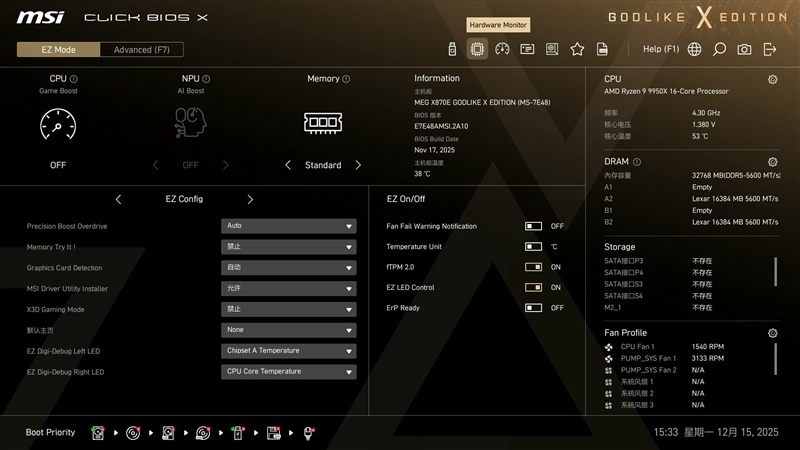Viewport: 800px width, 450px height.
Task: Show info for CPU Game Boost
Action: click(x=73, y=79)
